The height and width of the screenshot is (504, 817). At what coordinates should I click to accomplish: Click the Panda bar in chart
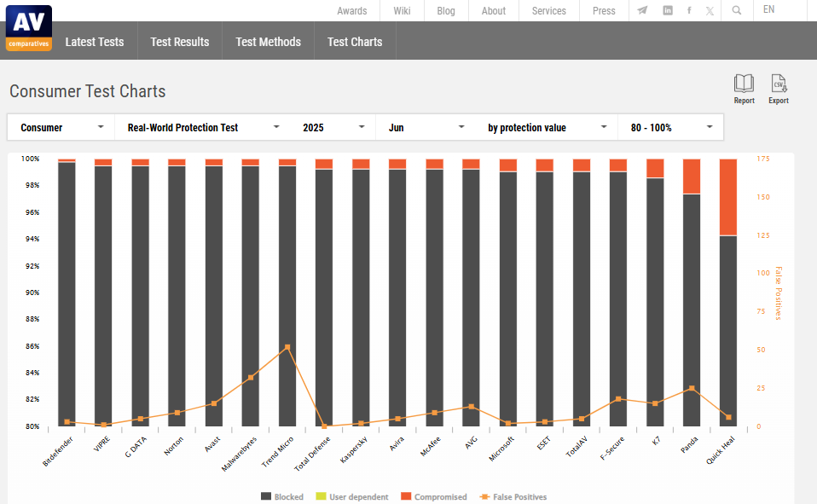click(x=692, y=310)
